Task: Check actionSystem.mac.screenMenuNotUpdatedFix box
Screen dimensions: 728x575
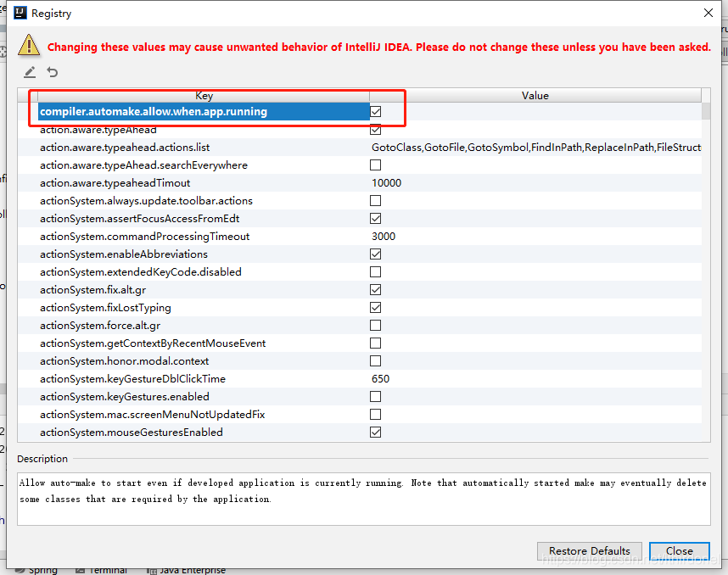Action: tap(376, 415)
